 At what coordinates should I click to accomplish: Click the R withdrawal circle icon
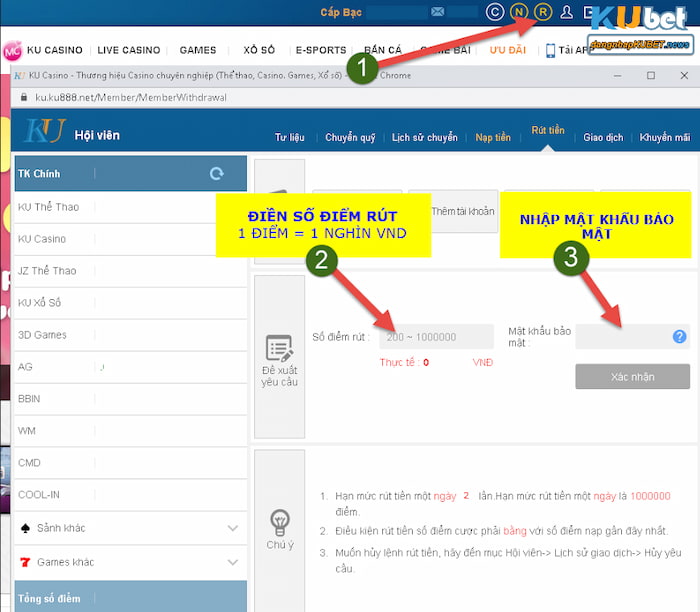pyautogui.click(x=543, y=12)
